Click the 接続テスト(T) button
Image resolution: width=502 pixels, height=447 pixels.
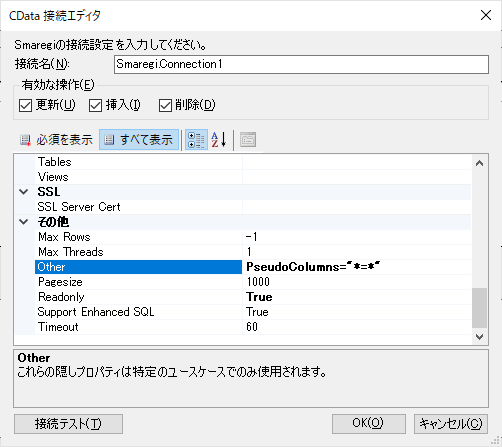click(68, 424)
